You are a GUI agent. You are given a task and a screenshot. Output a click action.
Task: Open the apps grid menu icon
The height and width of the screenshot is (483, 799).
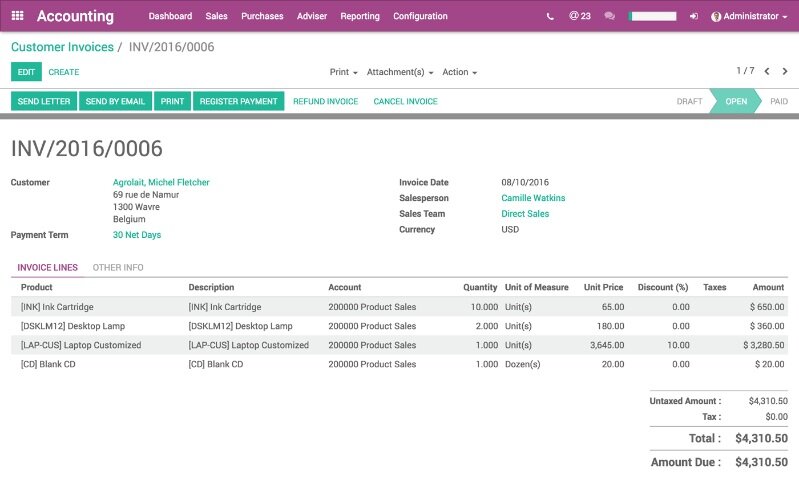pyautogui.click(x=17, y=16)
